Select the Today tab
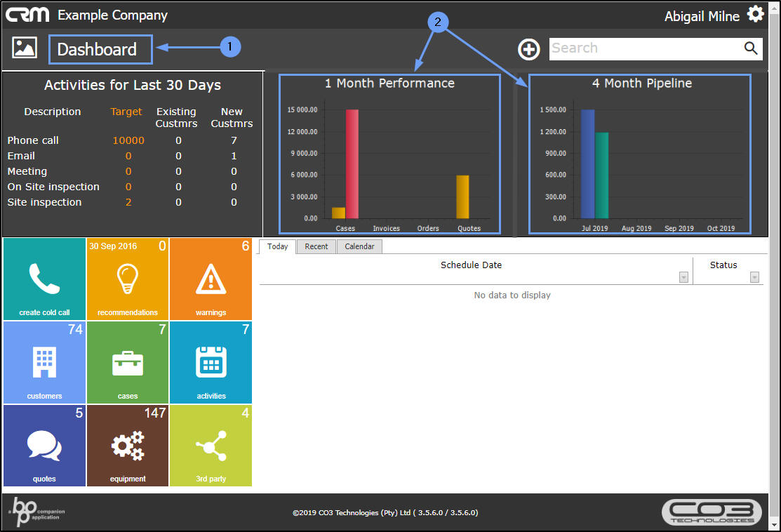This screenshot has width=781, height=532. [277, 246]
